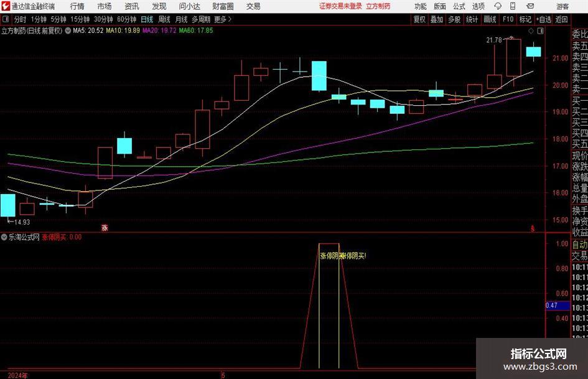Open the 选项 menu

[x=478, y=6]
